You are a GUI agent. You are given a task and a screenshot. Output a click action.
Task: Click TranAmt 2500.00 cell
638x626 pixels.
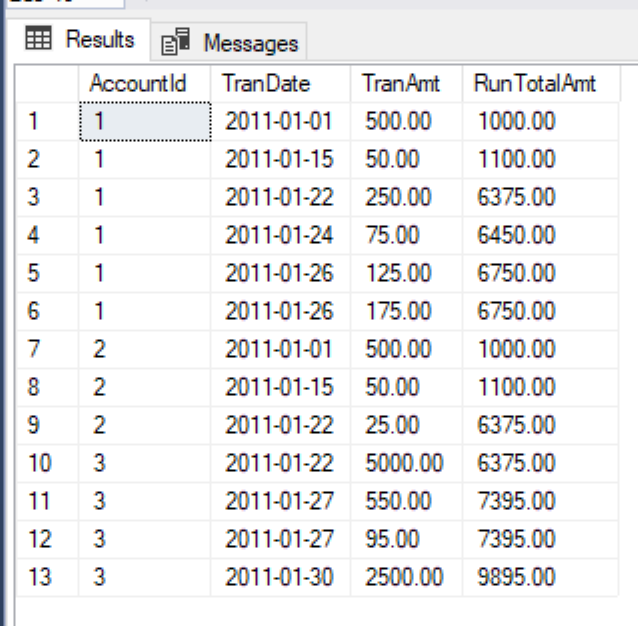(x=406, y=577)
